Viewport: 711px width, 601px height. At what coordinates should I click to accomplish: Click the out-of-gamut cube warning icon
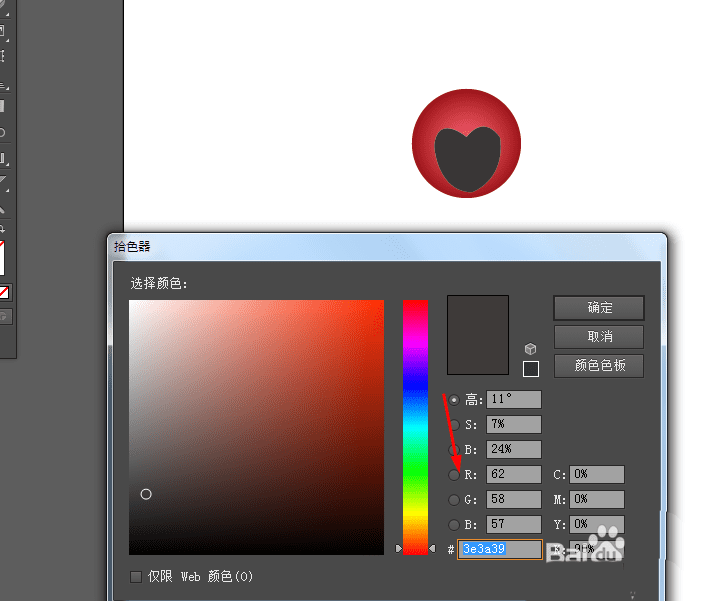(531, 349)
